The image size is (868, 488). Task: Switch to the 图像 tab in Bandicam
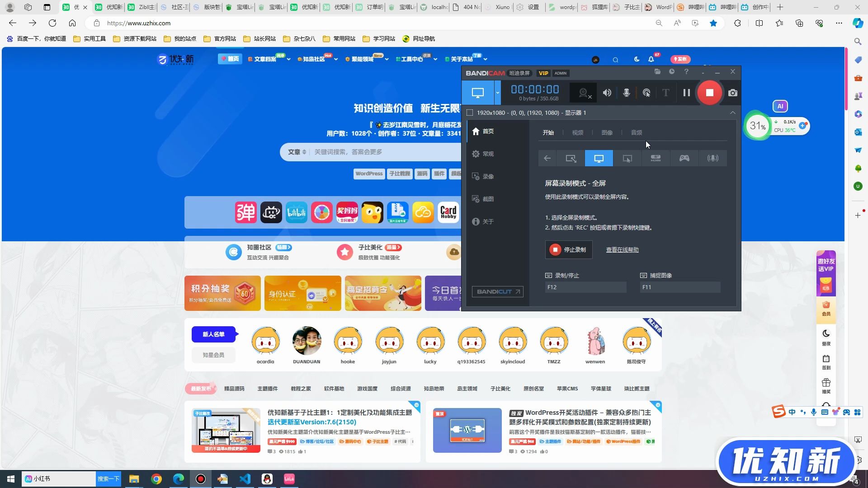[x=607, y=132]
